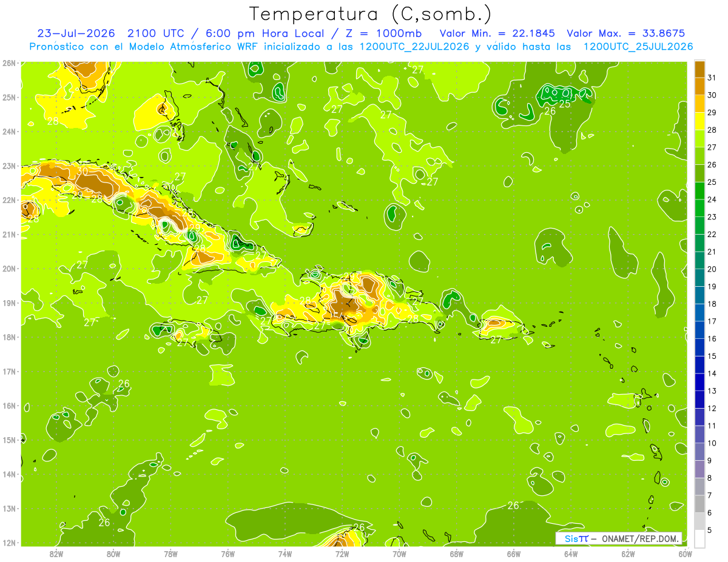
Task: Click the legend value "29"
Action: [712, 113]
